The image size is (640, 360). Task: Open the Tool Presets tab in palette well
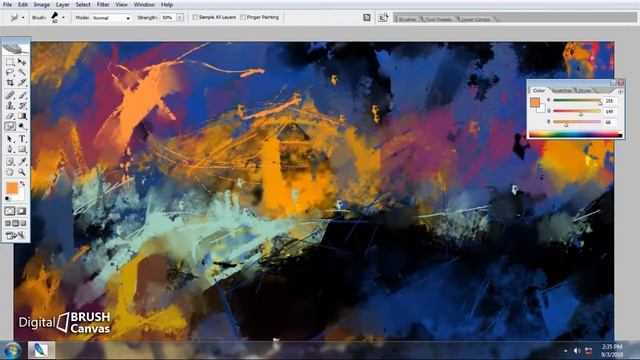438,19
